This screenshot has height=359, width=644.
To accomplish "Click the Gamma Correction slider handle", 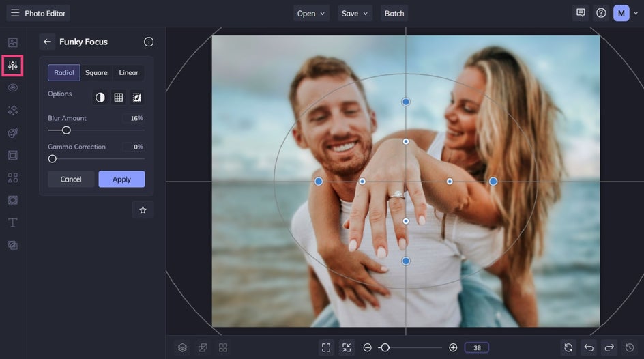I will pos(52,158).
